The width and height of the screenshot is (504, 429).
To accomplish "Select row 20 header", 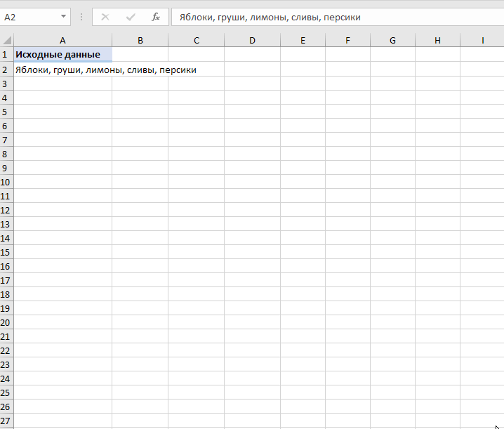I will [6, 322].
